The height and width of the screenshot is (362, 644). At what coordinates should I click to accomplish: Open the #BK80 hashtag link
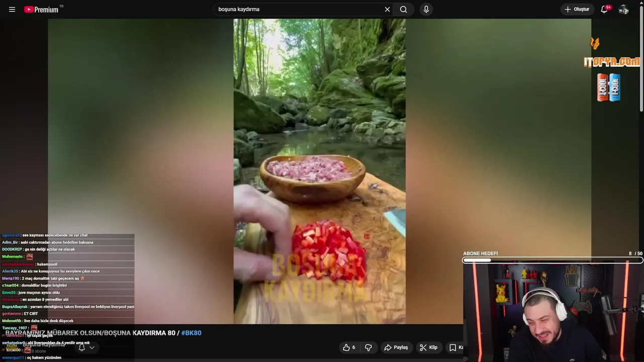pyautogui.click(x=191, y=333)
